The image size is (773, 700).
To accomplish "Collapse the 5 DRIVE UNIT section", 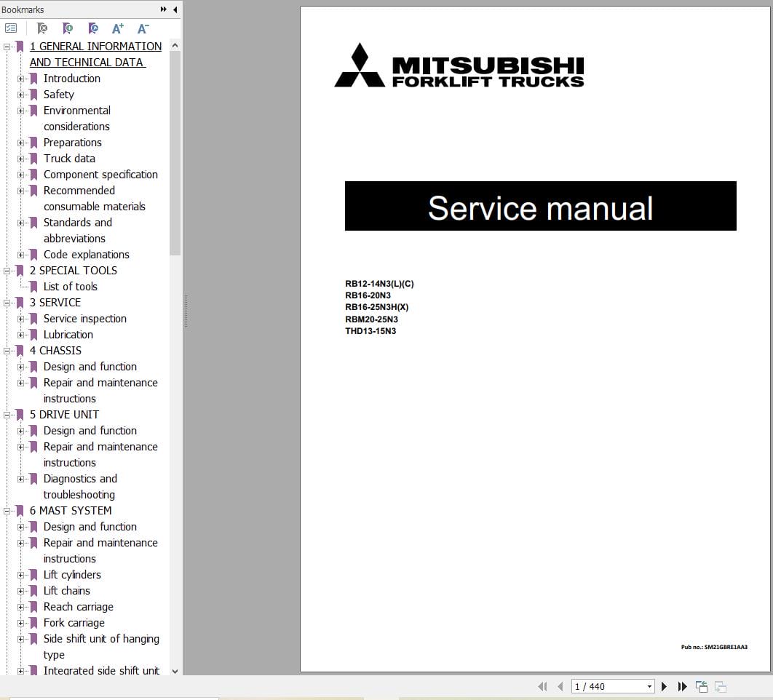I will tap(7, 415).
